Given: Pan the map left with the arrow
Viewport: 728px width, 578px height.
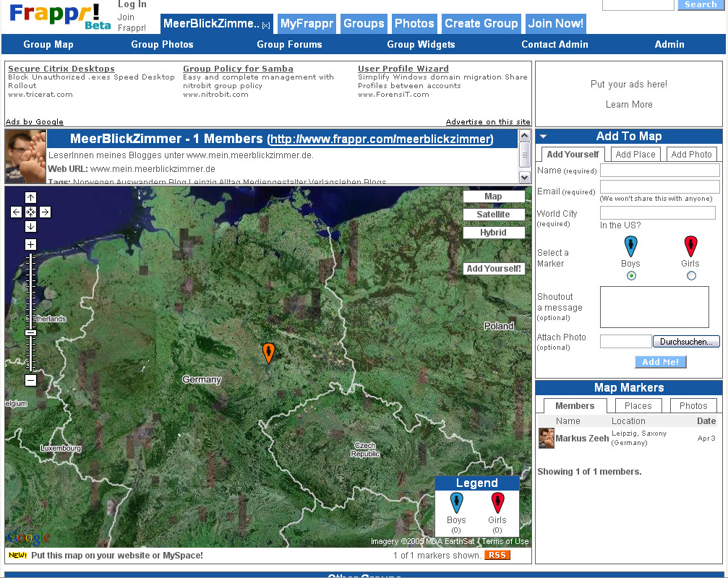Looking at the screenshot, I should 16,212.
